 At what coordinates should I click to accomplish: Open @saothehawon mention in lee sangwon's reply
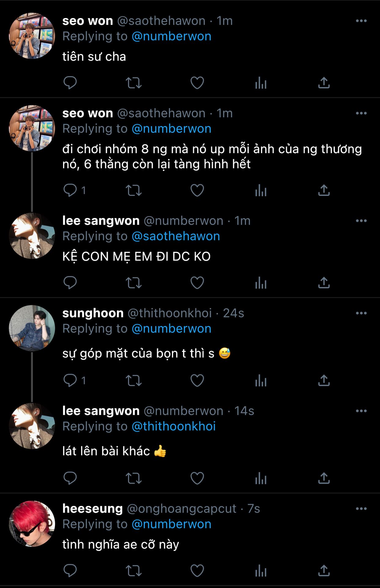176,236
